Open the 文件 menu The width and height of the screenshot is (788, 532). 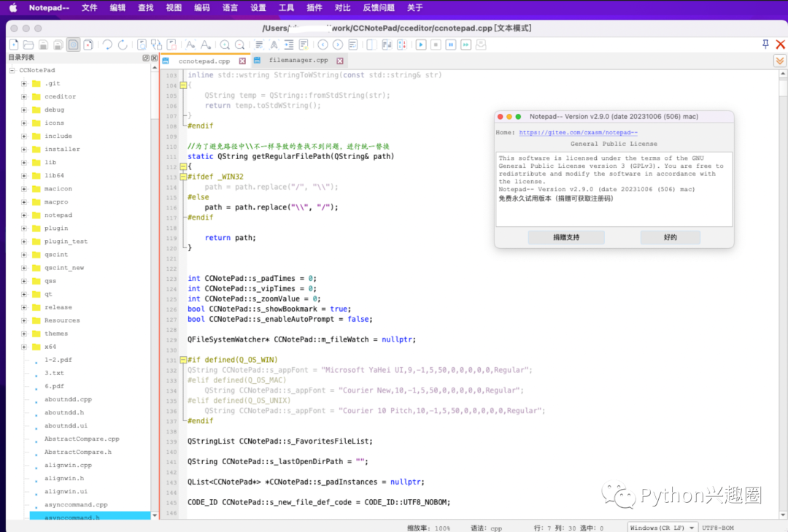89,7
